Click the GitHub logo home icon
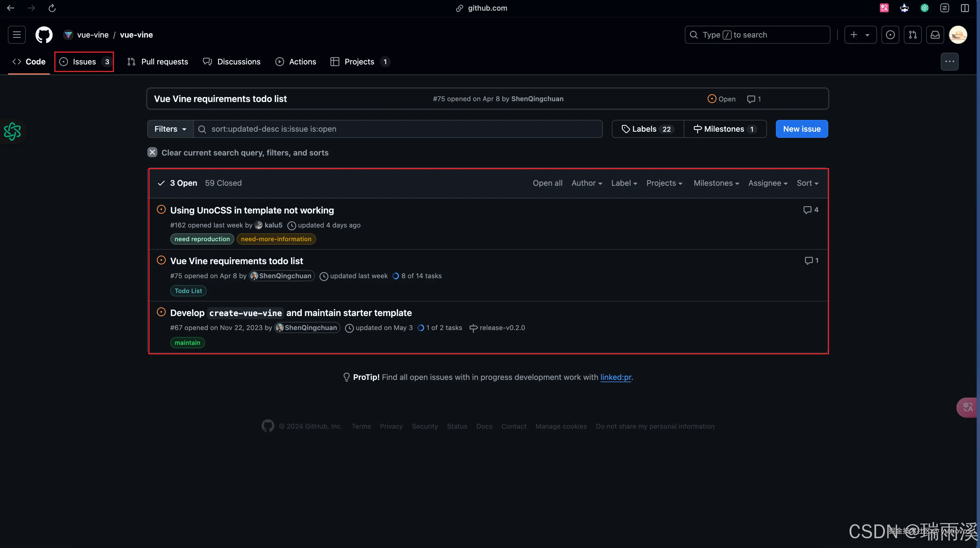This screenshot has height=548, width=980. [44, 35]
